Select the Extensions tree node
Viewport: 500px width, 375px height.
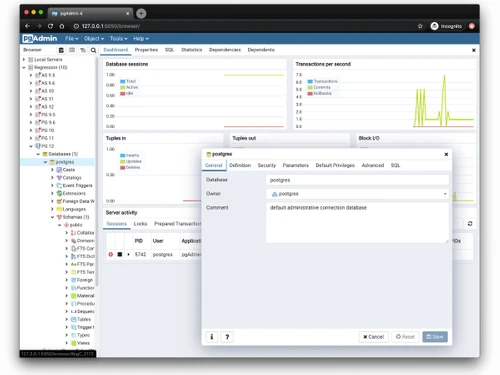click(74, 193)
